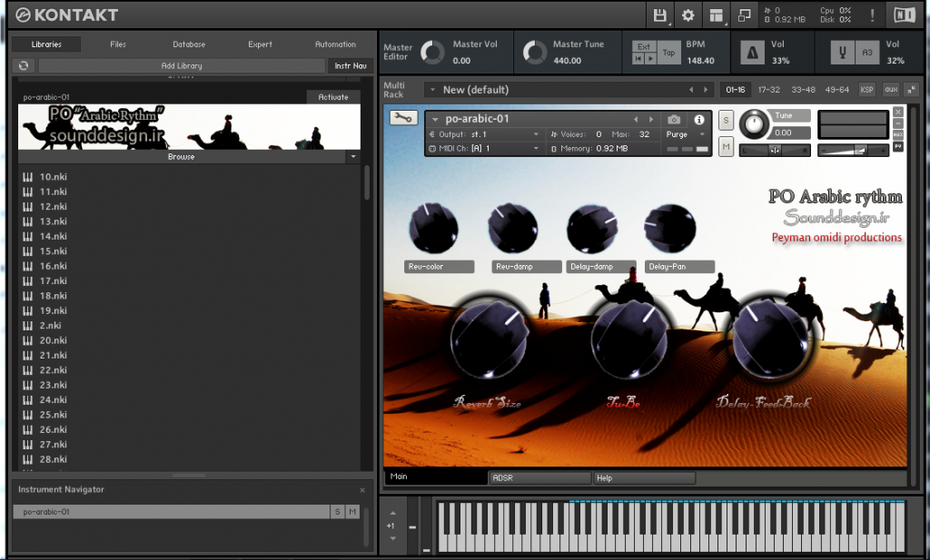Image resolution: width=930 pixels, height=560 pixels.
Task: Click the Master Tune knob
Action: pos(535,53)
